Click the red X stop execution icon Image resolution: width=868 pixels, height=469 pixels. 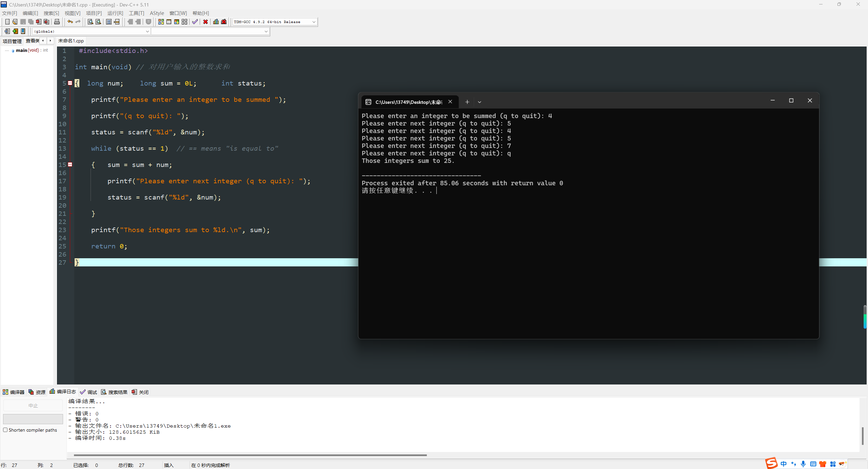coord(205,22)
